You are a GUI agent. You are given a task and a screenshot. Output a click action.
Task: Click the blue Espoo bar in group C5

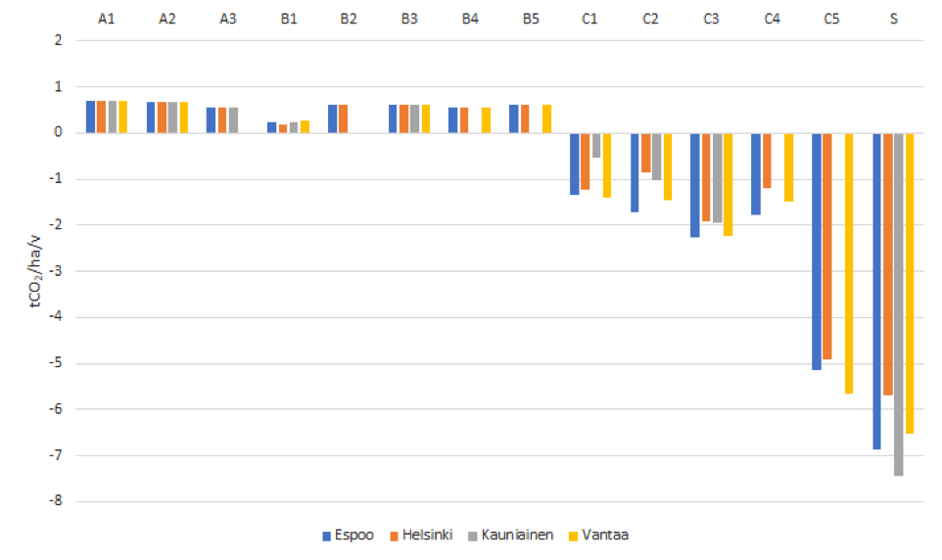pyautogui.click(x=817, y=251)
